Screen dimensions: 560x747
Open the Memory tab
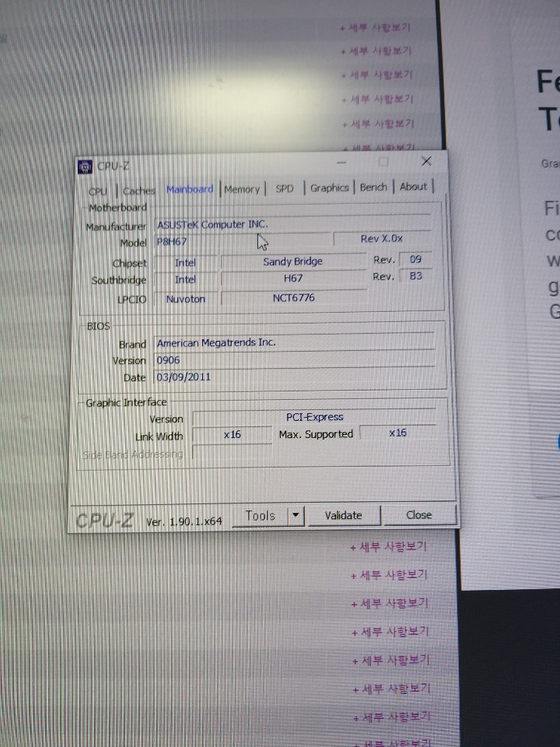[242, 189]
